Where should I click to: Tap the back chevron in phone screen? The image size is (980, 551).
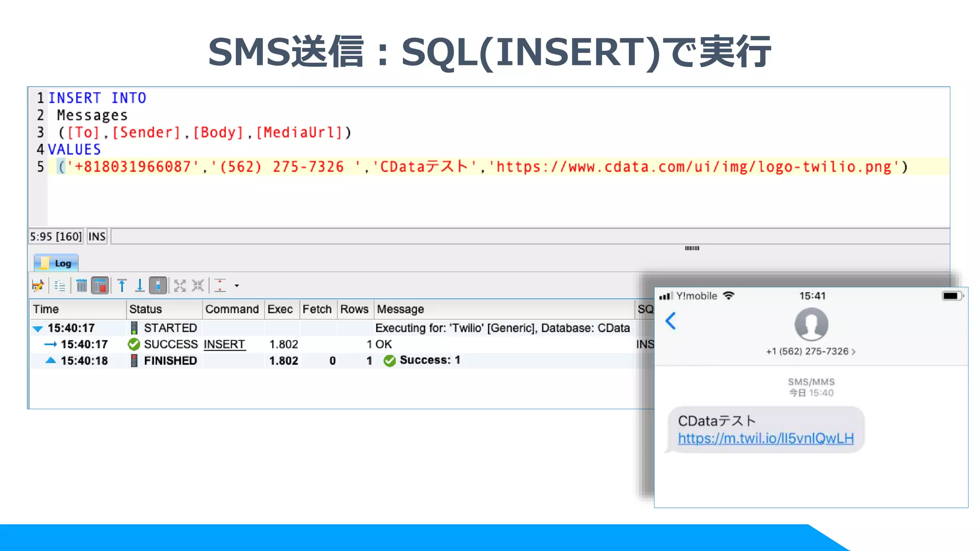(671, 321)
